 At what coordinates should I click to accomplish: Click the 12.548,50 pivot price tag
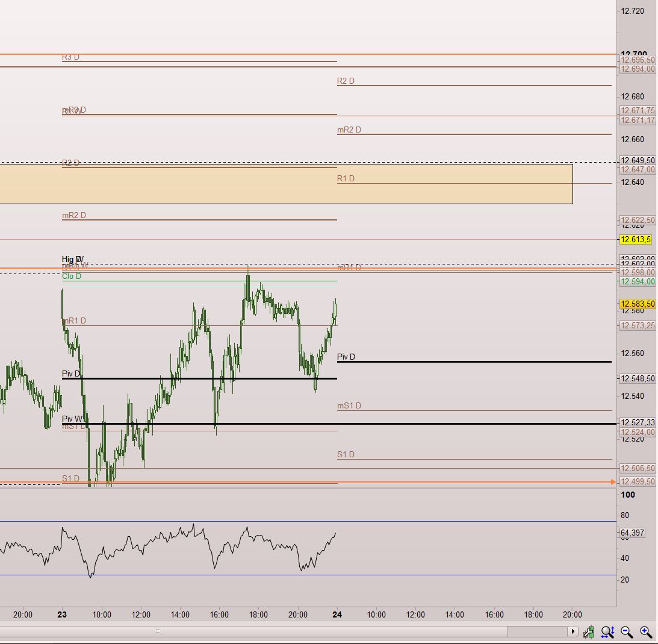[x=638, y=378]
